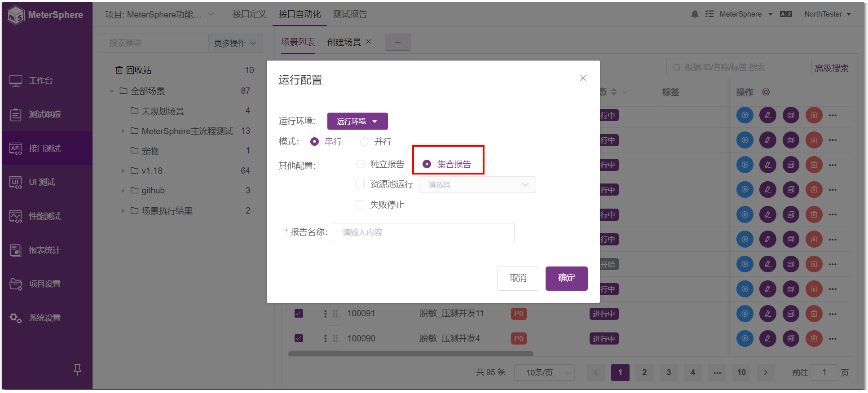Viewport: 868px width, 393px height.
Task: Open the 请选择 resource pool dropdown
Action: pyautogui.click(x=477, y=185)
